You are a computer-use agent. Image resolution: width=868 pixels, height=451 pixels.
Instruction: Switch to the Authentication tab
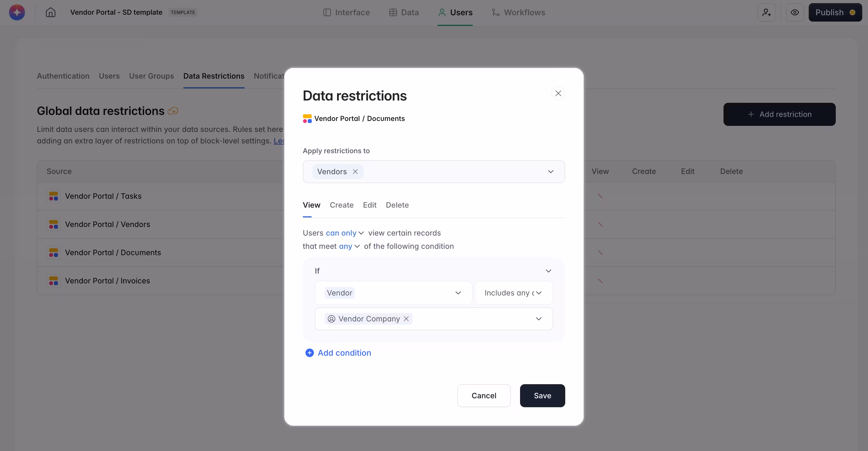pyautogui.click(x=63, y=76)
